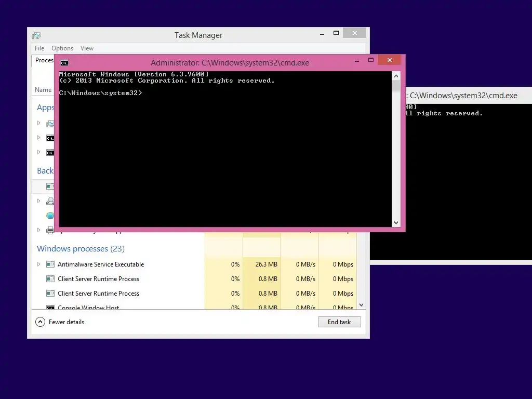Minimize the Task Manager window
This screenshot has height=399, width=532.
(322, 34)
